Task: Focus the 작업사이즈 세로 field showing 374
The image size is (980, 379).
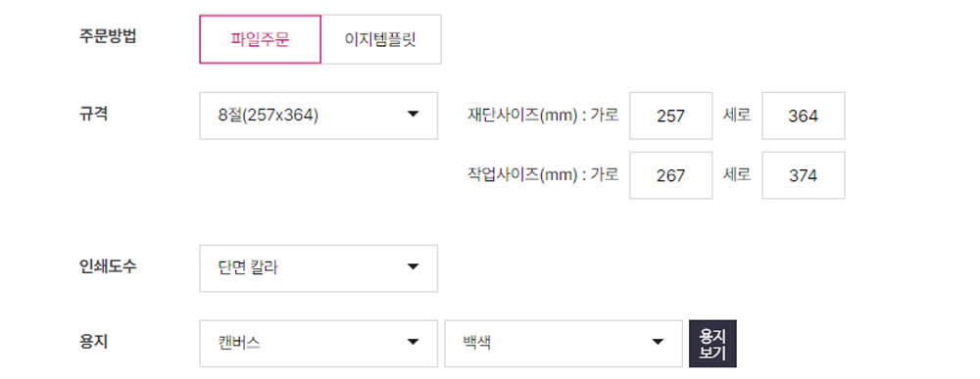Action: click(804, 175)
